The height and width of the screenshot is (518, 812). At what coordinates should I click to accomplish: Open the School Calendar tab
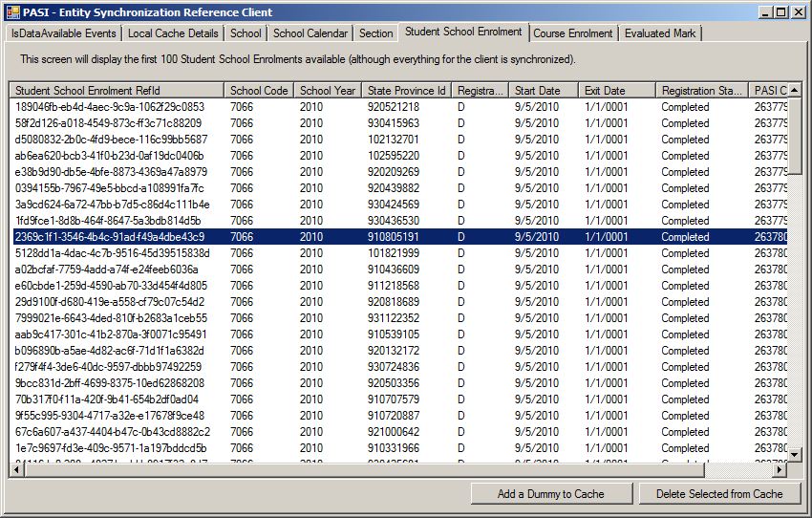(x=310, y=33)
